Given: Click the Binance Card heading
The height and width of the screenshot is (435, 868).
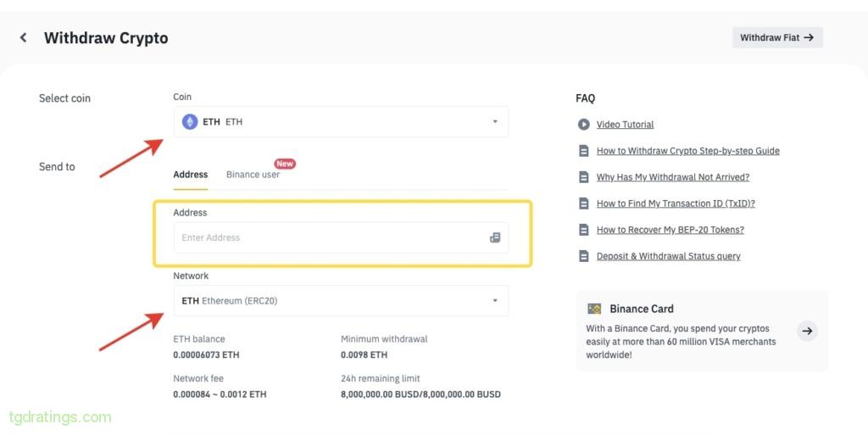Looking at the screenshot, I should (642, 309).
